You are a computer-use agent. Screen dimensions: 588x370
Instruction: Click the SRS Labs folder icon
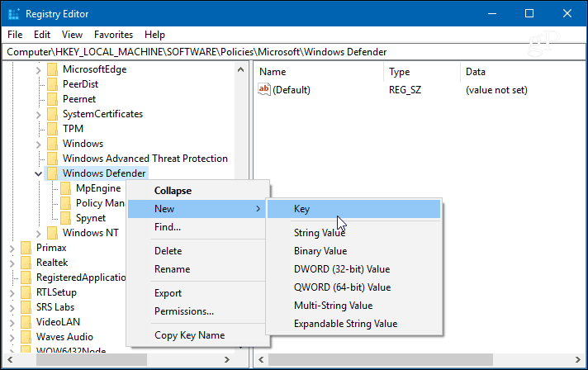click(x=26, y=307)
